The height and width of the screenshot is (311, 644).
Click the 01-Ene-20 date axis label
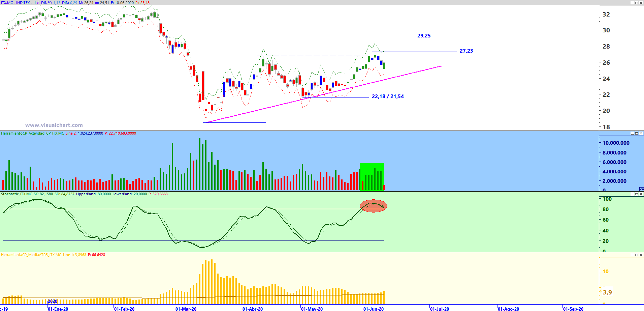tap(58, 309)
